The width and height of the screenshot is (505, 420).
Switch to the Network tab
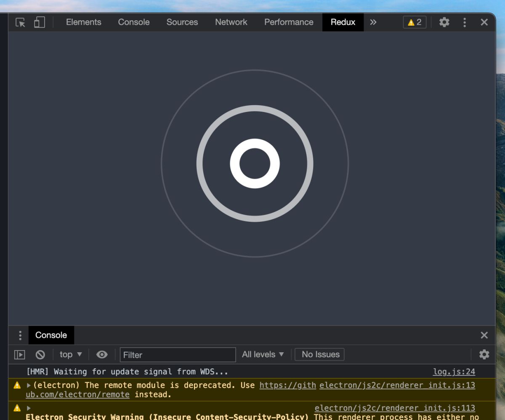(x=231, y=22)
